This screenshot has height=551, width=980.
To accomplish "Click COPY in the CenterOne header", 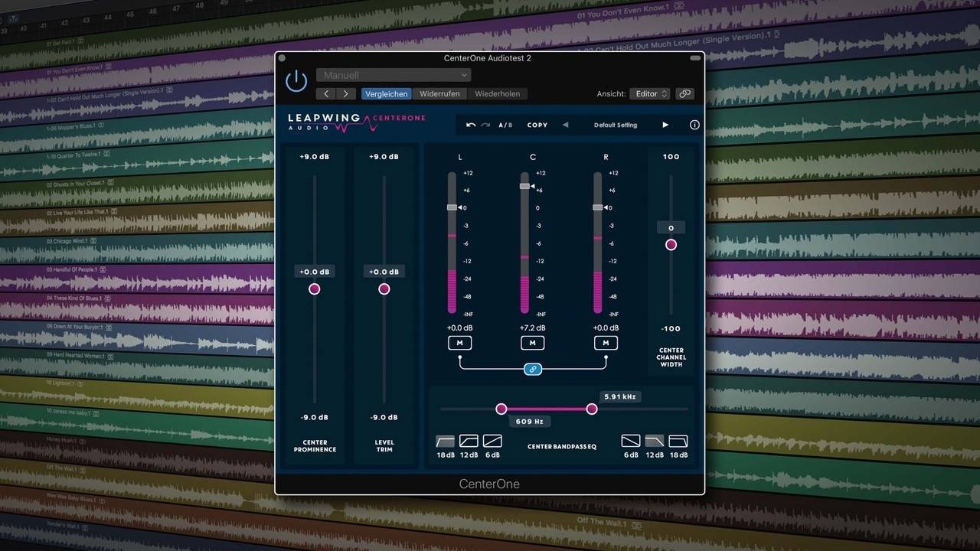I will tap(537, 125).
